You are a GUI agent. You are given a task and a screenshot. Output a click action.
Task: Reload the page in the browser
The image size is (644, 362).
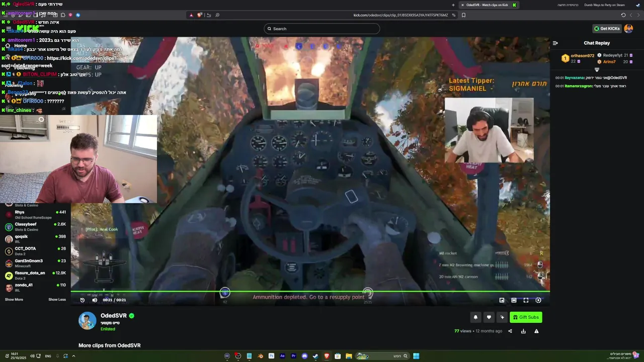click(623, 15)
